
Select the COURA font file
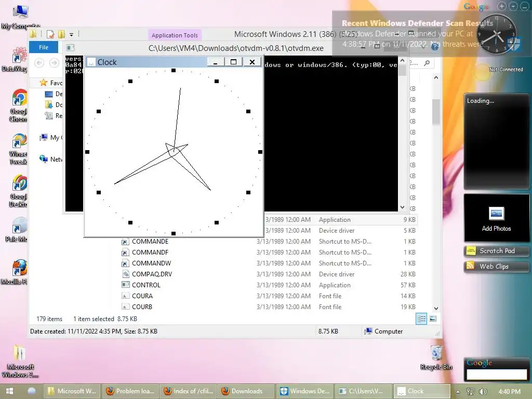point(142,296)
